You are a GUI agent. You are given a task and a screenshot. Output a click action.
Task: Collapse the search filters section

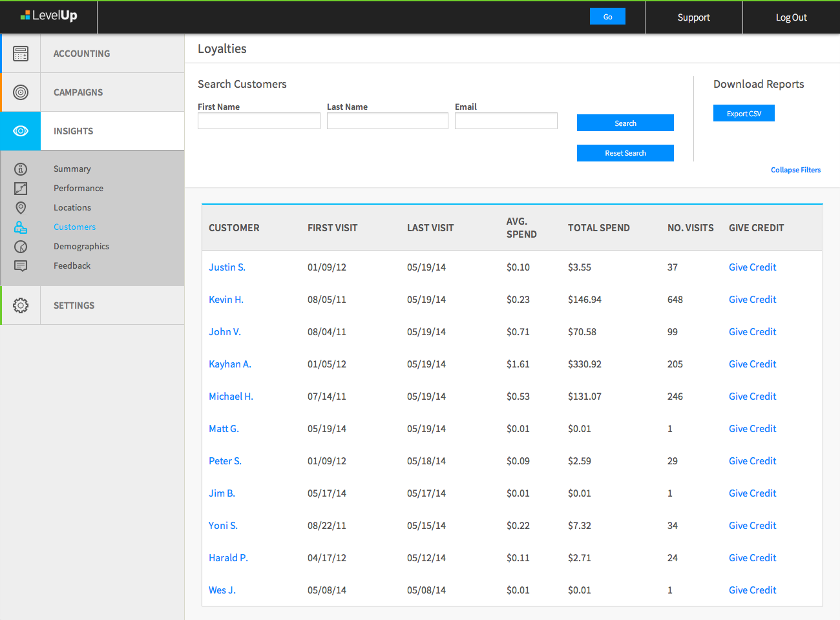(x=795, y=169)
